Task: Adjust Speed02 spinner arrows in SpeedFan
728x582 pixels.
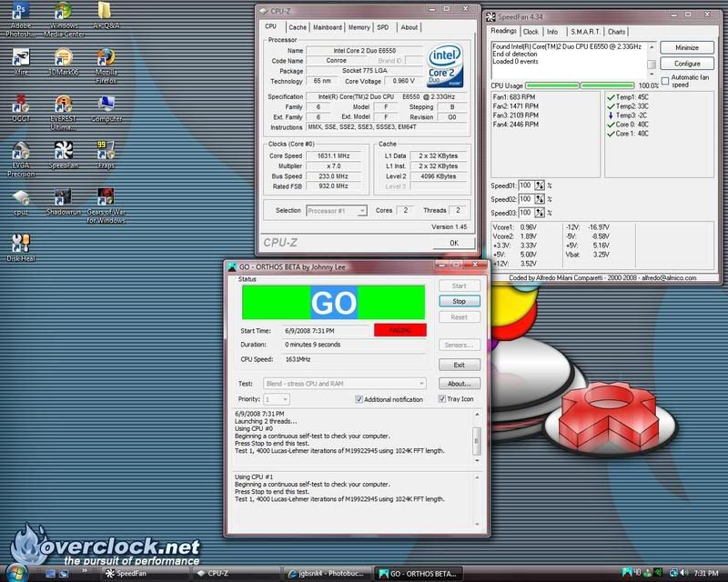Action: (539, 199)
